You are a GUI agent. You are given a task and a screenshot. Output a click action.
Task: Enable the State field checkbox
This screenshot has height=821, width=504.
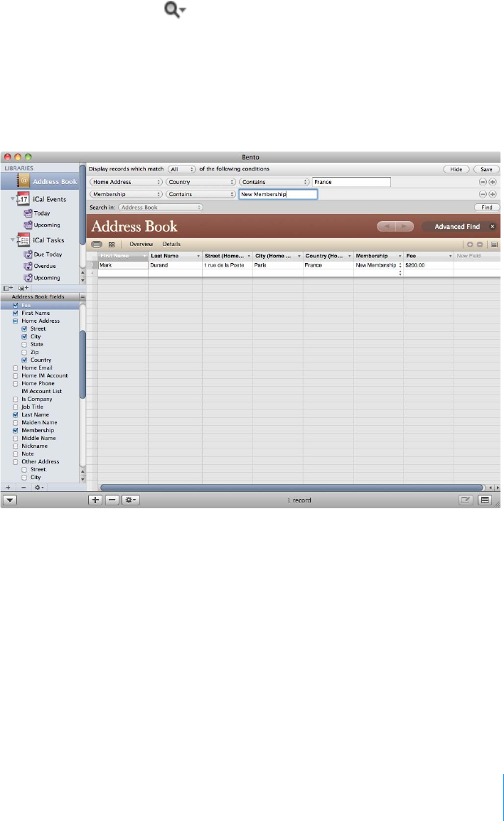coord(24,345)
